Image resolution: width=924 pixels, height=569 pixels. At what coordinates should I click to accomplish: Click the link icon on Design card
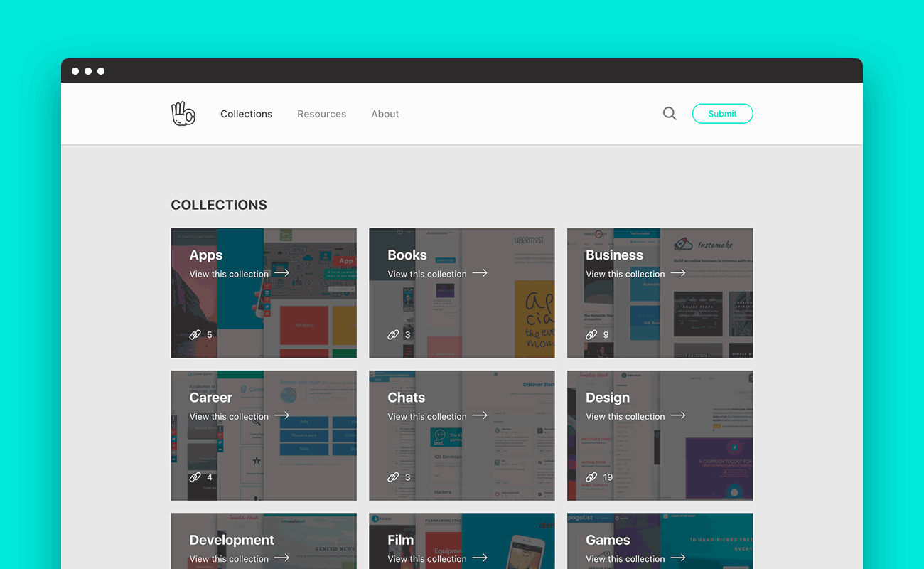click(x=591, y=477)
